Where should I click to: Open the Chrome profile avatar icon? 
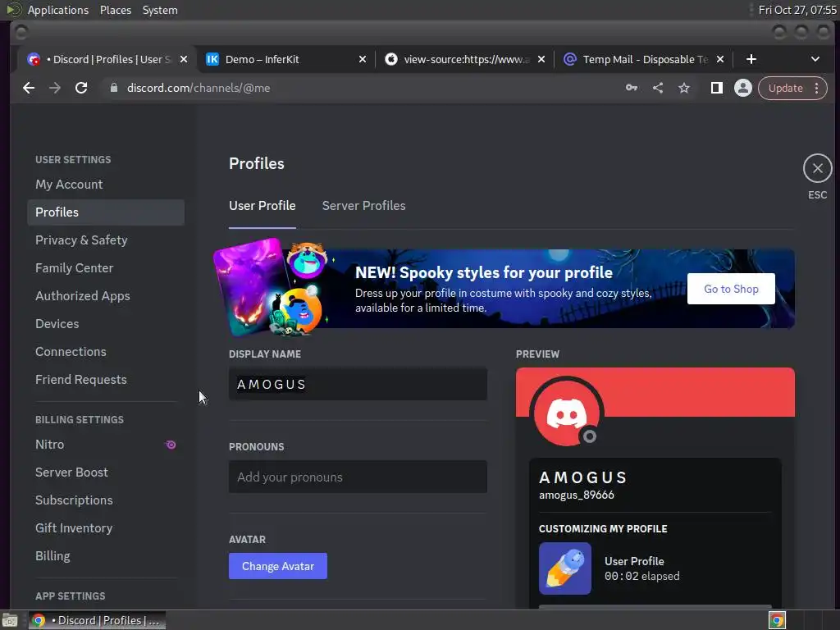click(742, 88)
